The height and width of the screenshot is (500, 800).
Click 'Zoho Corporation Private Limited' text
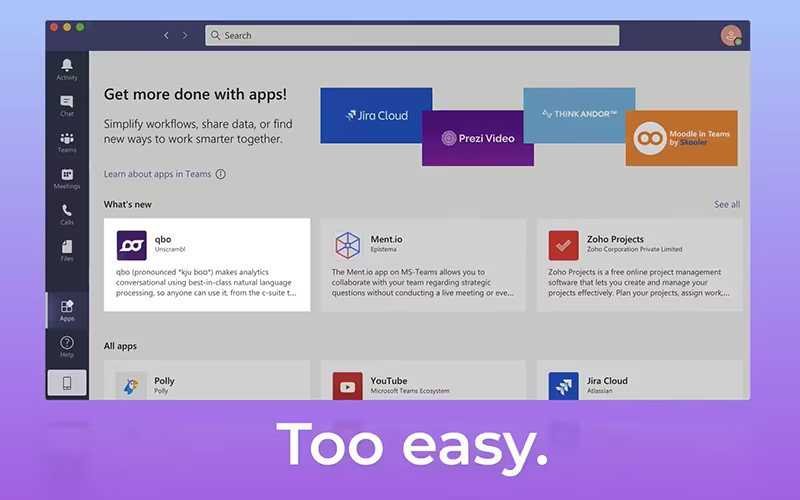click(634, 249)
